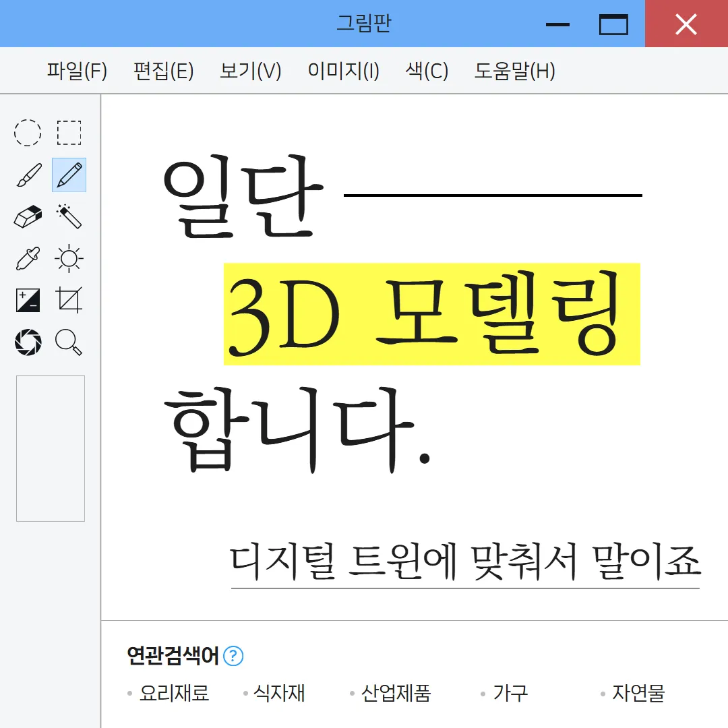Select the Pencil tool
Viewport: 728px width, 728px height.
point(69,175)
